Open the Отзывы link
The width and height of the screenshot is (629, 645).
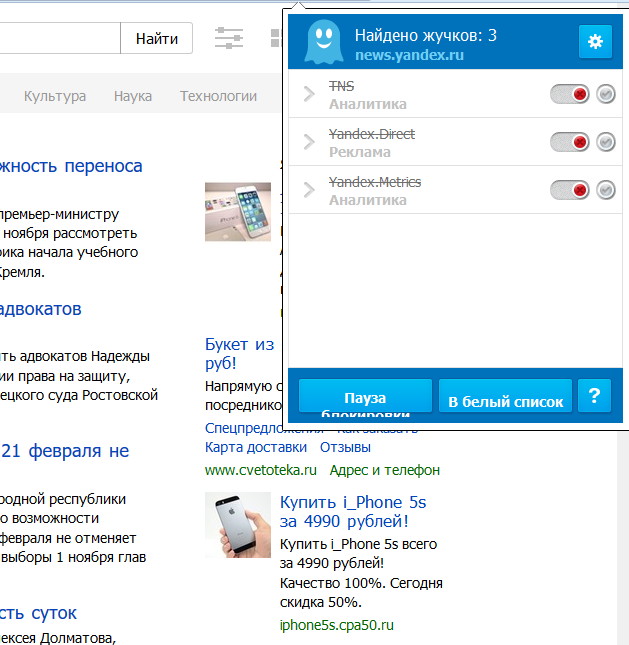coord(346,447)
